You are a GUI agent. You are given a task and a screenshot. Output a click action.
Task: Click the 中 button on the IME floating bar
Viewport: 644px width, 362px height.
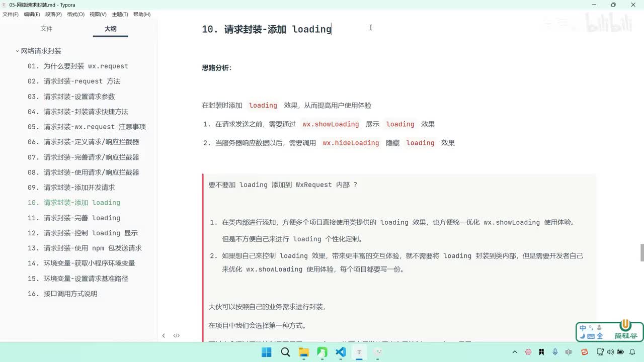coord(583,328)
